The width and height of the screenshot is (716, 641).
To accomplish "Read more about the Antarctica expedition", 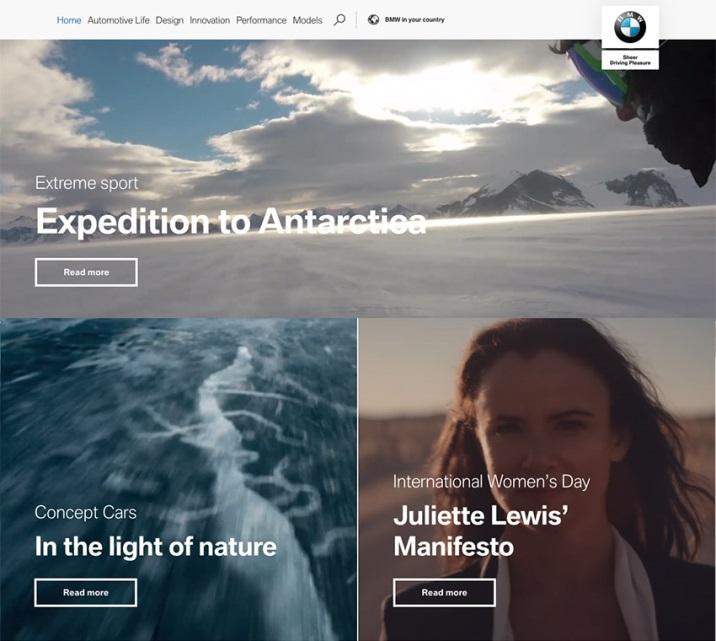I will [86, 272].
